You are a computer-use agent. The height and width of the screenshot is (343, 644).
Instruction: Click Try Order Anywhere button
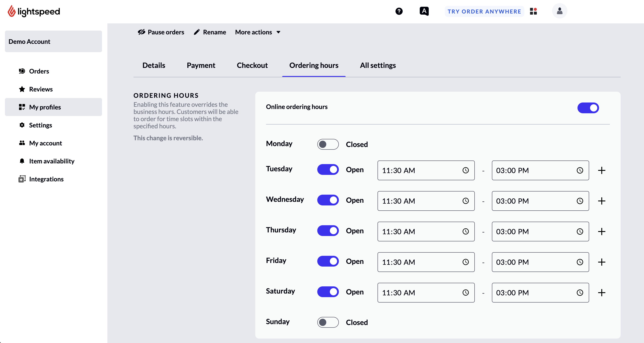(484, 11)
